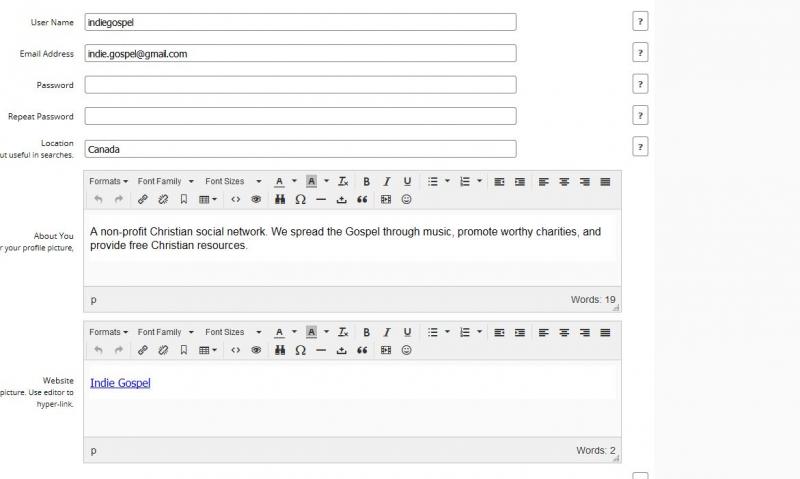This screenshot has width=800, height=479.
Task: Open Font Family dropdown in Website editor
Action: (x=165, y=332)
